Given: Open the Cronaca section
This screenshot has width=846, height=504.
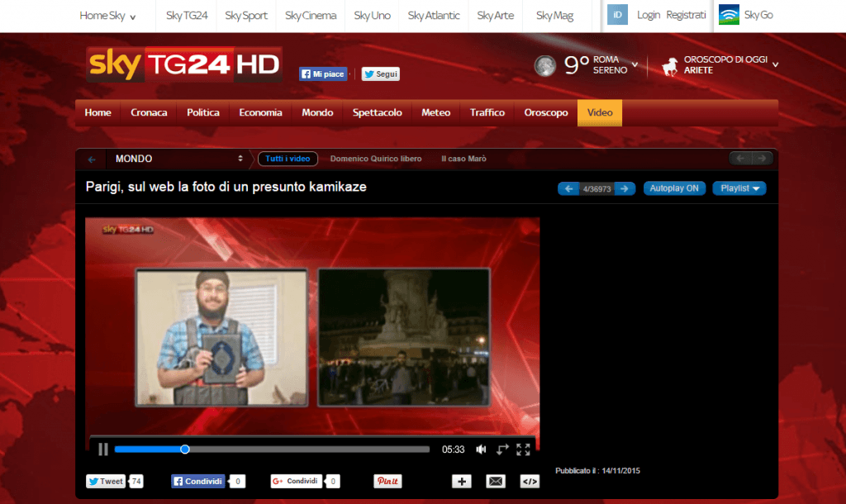Looking at the screenshot, I should coord(149,112).
